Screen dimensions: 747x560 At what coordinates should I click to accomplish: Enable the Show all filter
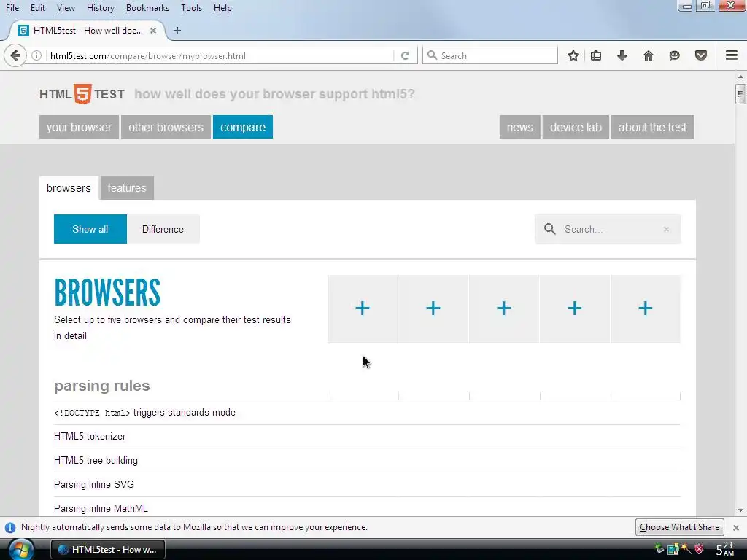pyautogui.click(x=90, y=229)
